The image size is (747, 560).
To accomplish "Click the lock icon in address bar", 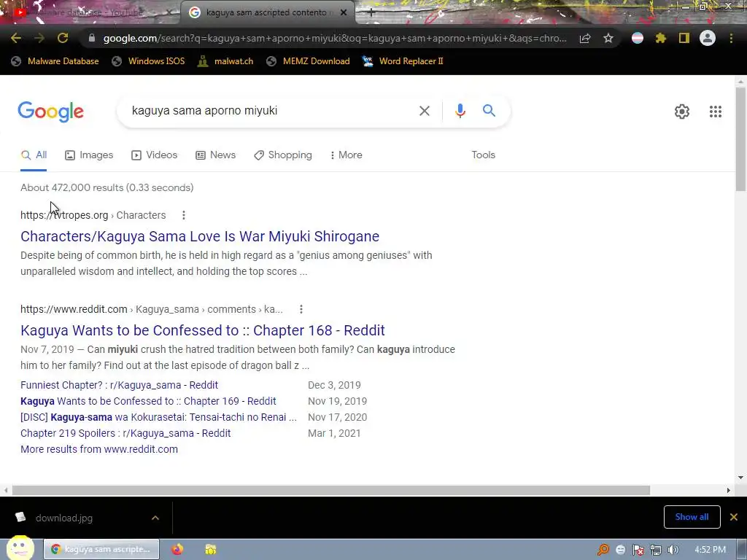I will 92,38.
